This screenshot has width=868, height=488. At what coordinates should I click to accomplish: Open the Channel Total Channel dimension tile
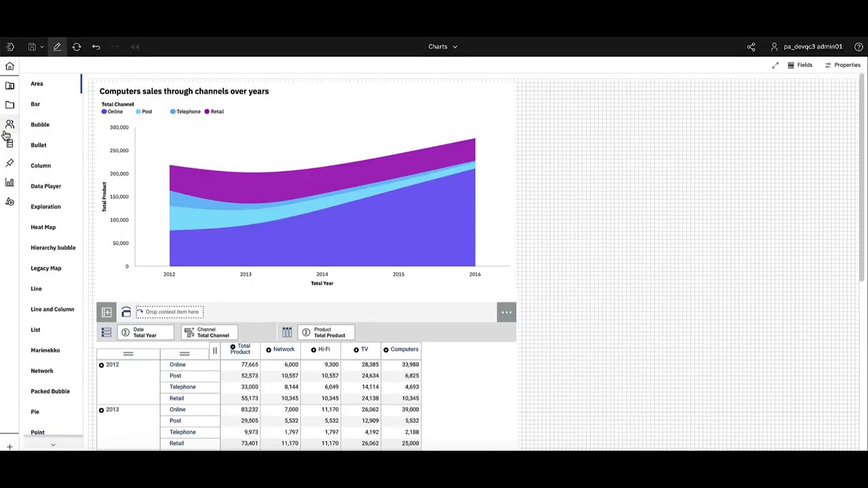[x=210, y=333]
